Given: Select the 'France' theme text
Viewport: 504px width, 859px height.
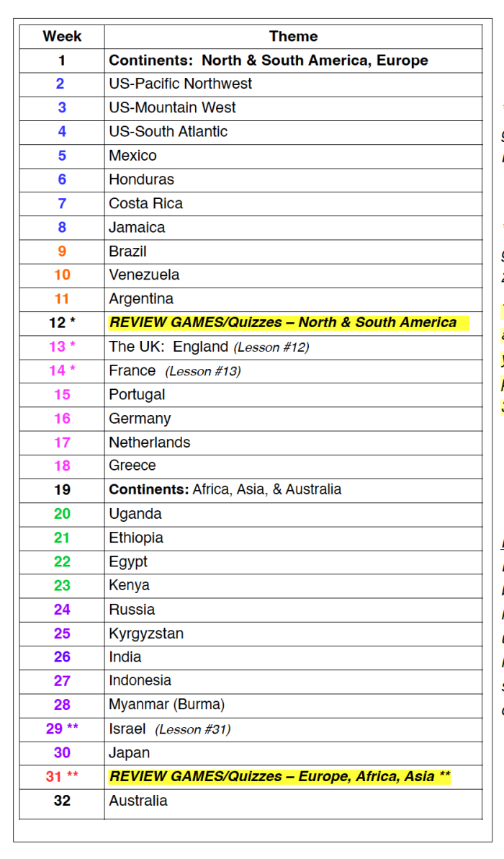Looking at the screenshot, I should (x=132, y=370).
